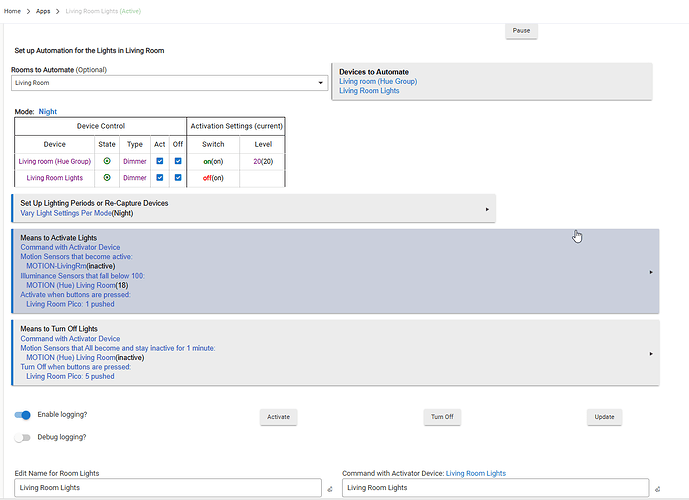Click the Edit Name for Room Lights field

pyautogui.click(x=167, y=488)
